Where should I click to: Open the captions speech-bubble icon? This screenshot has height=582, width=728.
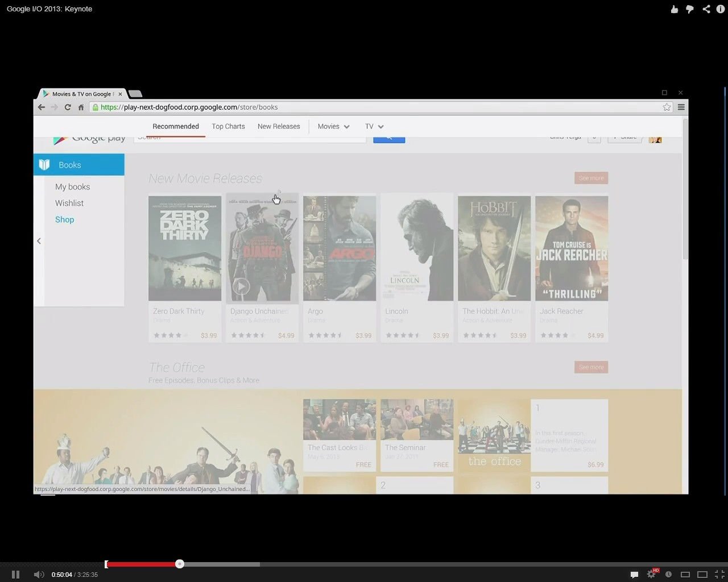pyautogui.click(x=634, y=575)
